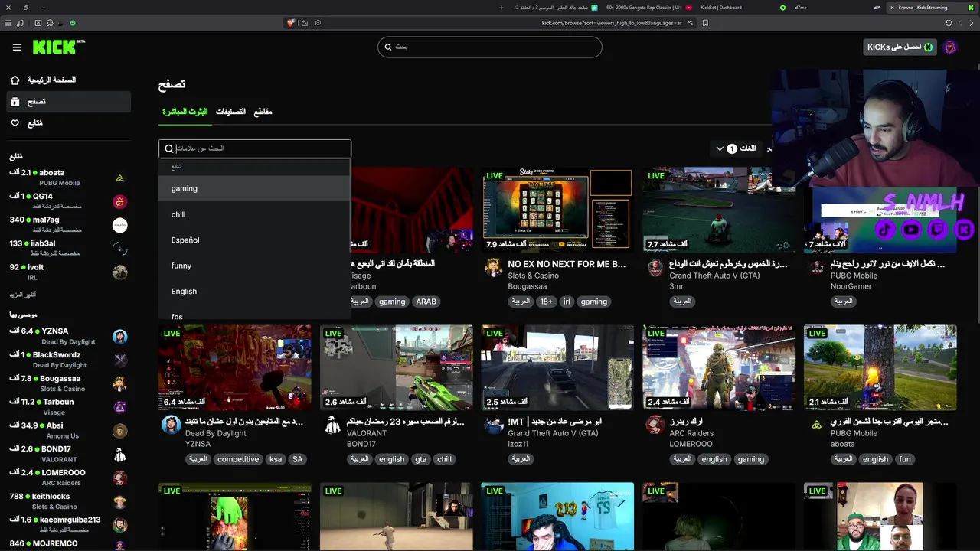Image resolution: width=980 pixels, height=551 pixels.
Task: Switch to d7me browser tab
Action: [801, 8]
